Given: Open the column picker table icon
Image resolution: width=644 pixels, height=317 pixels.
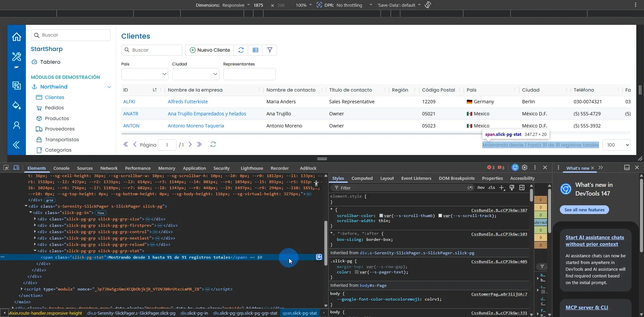Looking at the screenshot, I should click(x=255, y=50).
